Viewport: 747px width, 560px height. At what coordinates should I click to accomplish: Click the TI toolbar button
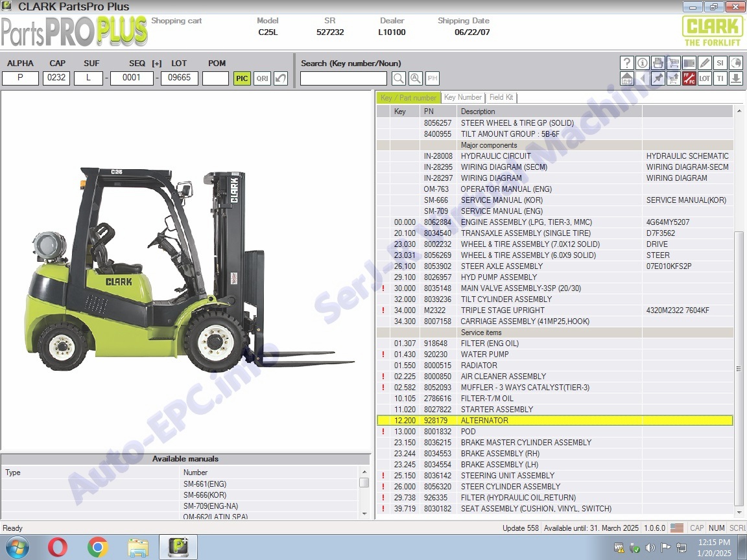coord(720,78)
